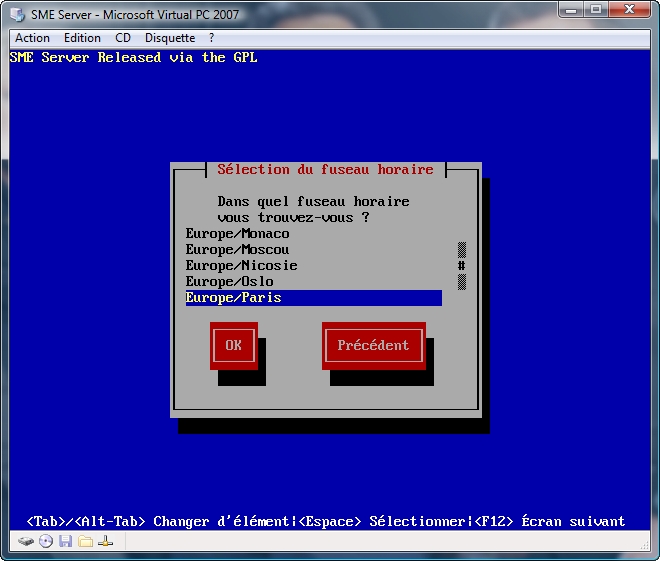Select the highlighted Europe/Paris entry
The image size is (660, 561).
click(x=314, y=298)
